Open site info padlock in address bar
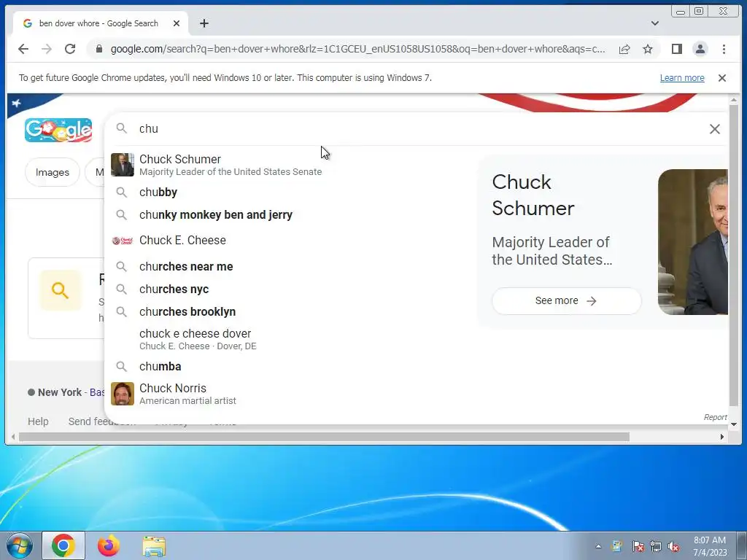The width and height of the screenshot is (747, 560). (x=98, y=49)
